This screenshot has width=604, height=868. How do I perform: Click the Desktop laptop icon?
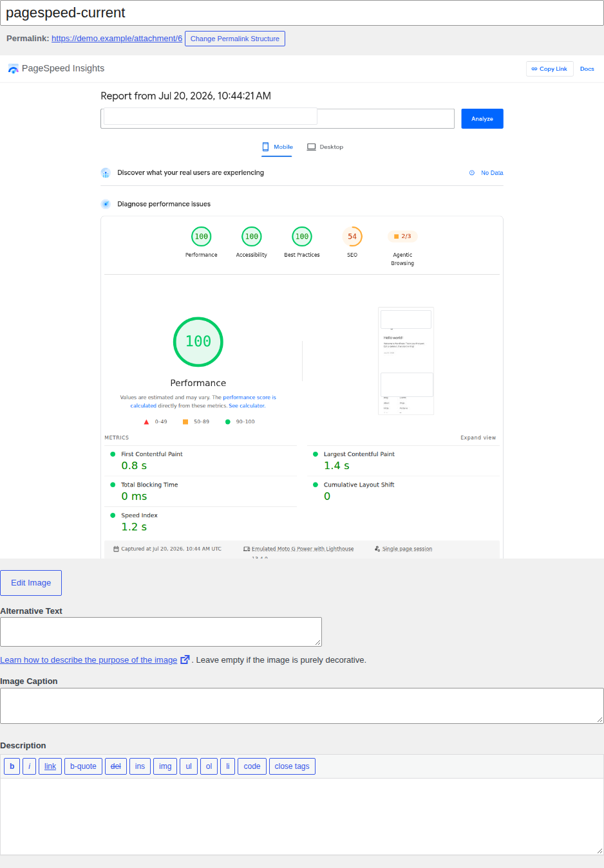311,147
